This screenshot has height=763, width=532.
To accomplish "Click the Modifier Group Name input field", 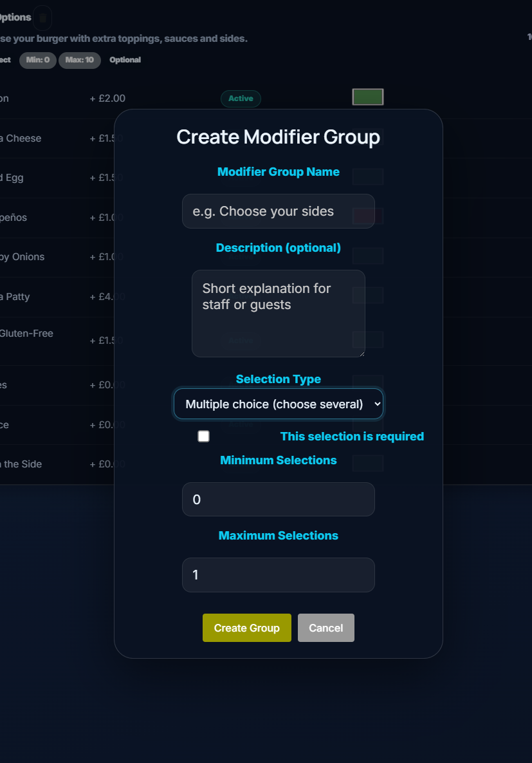I will click(278, 211).
